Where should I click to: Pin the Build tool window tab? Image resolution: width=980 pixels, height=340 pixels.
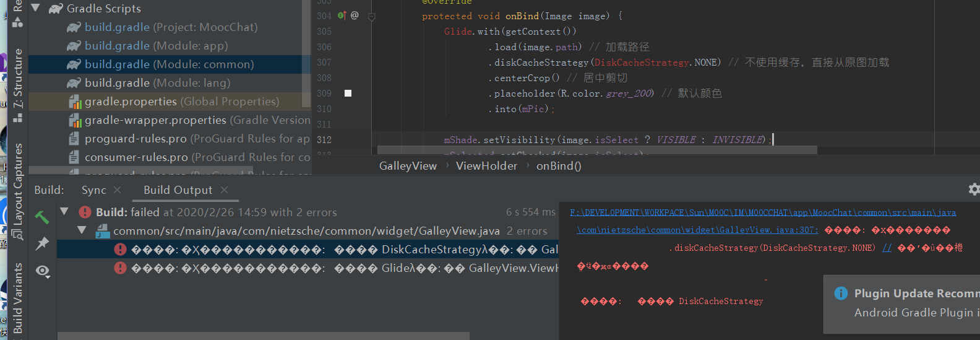tap(42, 243)
